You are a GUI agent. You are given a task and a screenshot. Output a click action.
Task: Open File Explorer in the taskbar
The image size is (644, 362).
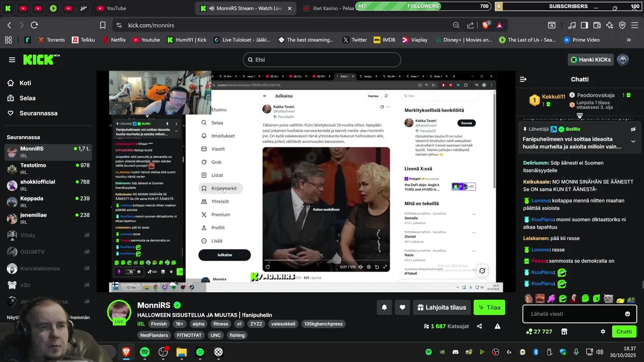pyautogui.click(x=182, y=352)
